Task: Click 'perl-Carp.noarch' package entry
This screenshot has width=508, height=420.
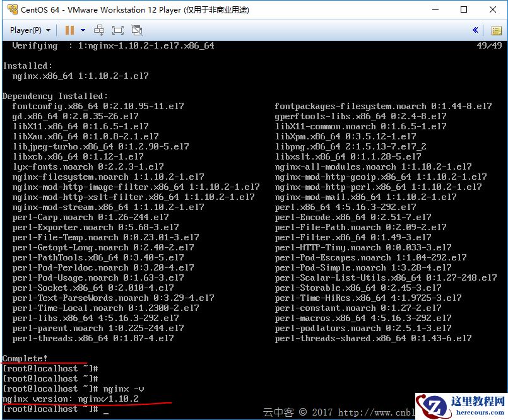Action: pyautogui.click(x=90, y=218)
